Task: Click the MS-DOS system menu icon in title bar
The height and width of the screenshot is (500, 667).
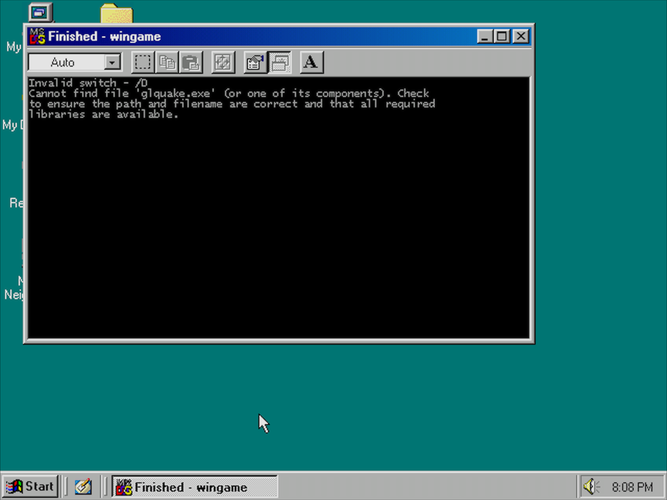Action: click(37, 36)
